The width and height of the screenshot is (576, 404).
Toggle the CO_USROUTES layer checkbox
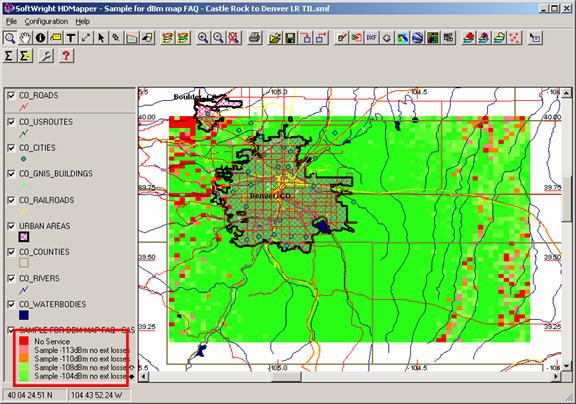click(11, 122)
